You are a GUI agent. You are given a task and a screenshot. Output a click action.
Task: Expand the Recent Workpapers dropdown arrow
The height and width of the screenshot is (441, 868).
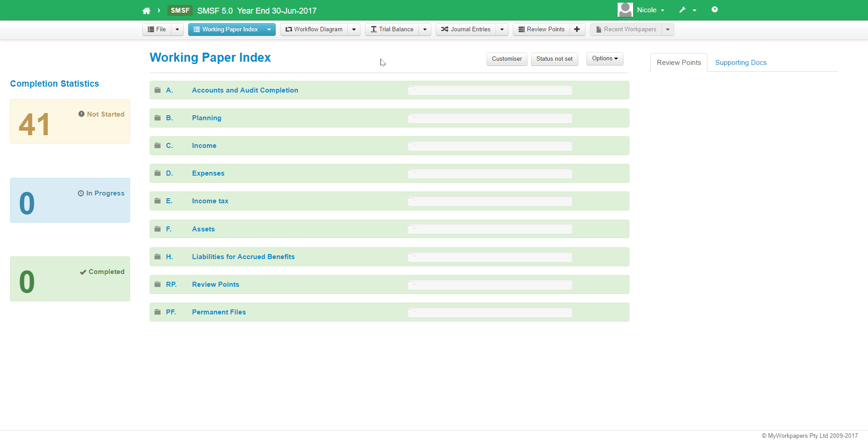pyautogui.click(x=667, y=29)
